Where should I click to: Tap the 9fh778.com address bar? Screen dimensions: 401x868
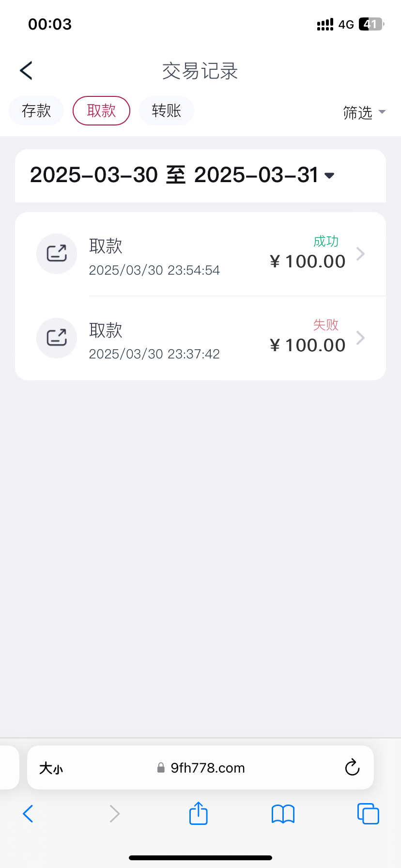207,768
